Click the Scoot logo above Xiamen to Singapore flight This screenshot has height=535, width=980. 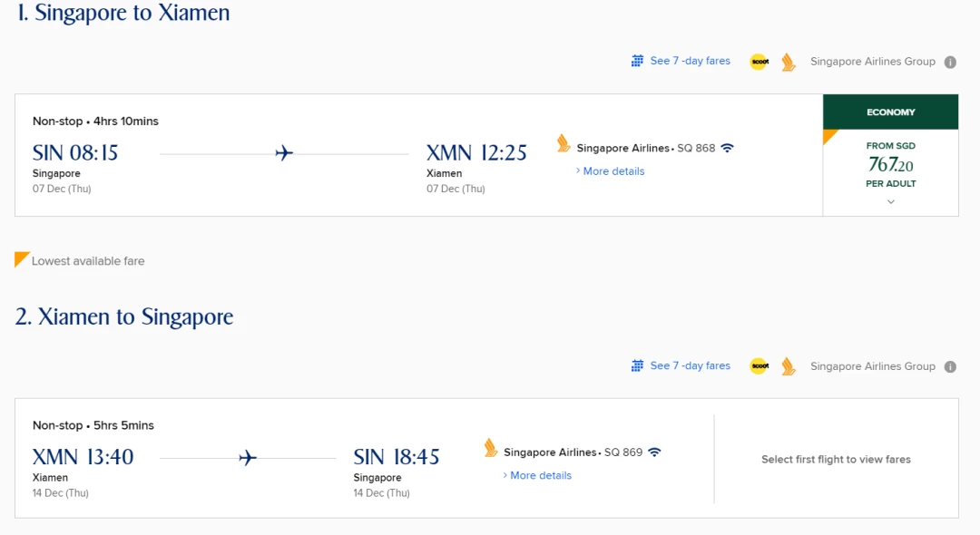(x=759, y=365)
